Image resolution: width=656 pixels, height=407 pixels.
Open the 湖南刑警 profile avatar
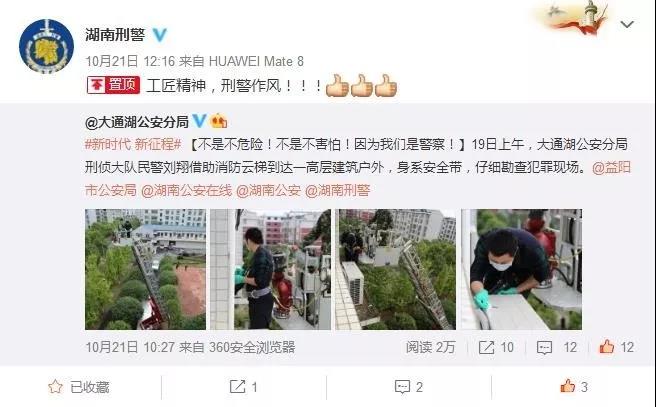(46, 46)
